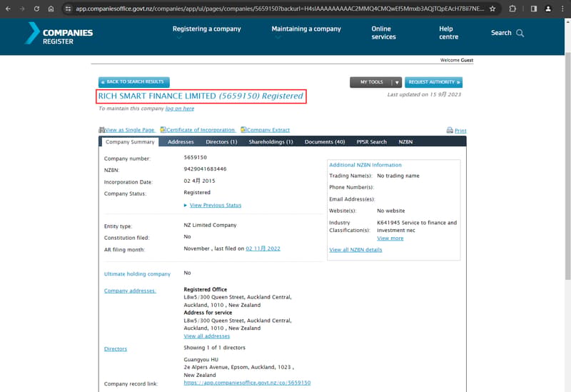Expand the Maintaining a company menu

tap(306, 29)
